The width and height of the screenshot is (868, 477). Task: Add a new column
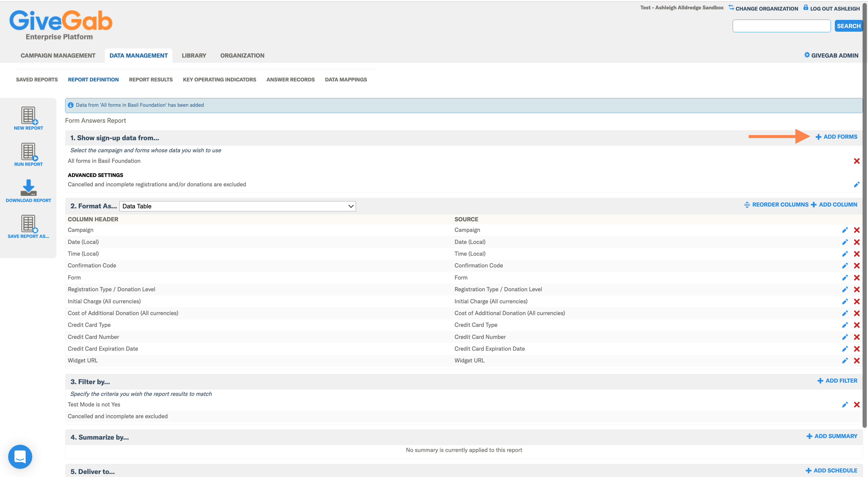[x=834, y=205]
